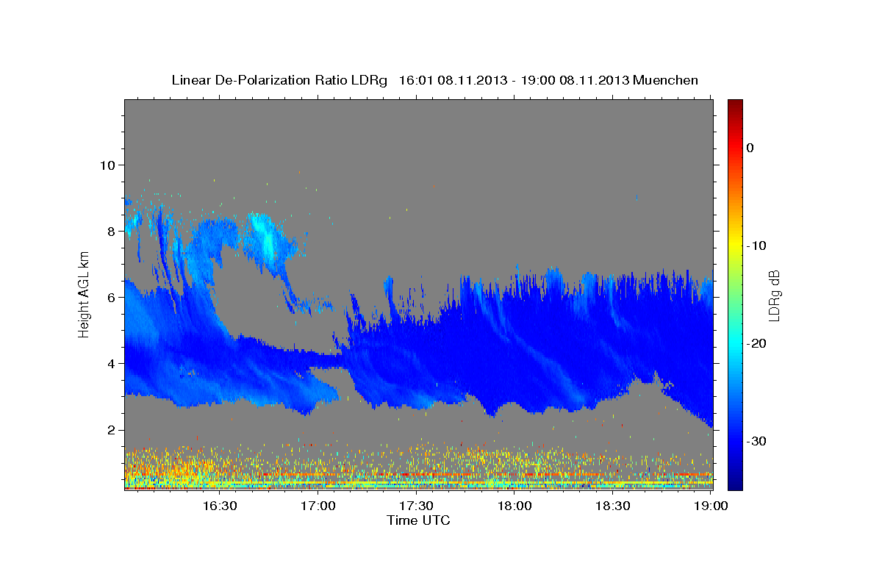This screenshot has width=882, height=588.
Task: Click the height tick label 2
Action: (x=112, y=430)
